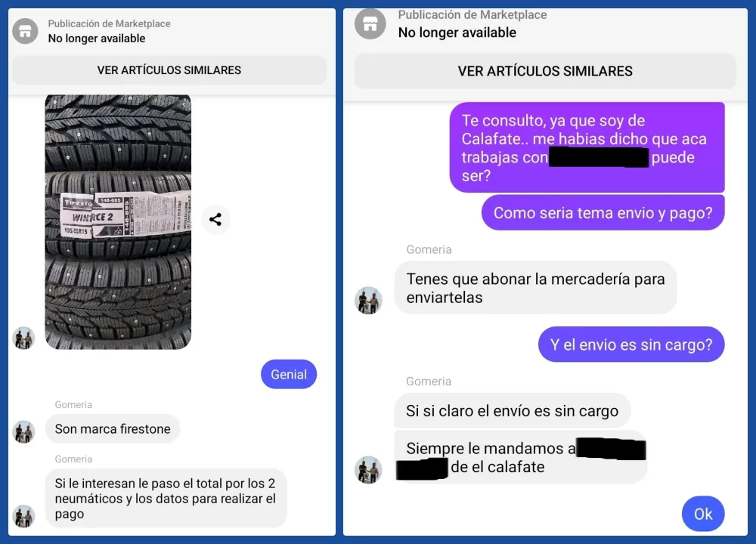Image resolution: width=756 pixels, height=544 pixels.
Task: Tap the right chat's VER ARTÍCULOS SIMILARES button
Action: [545, 71]
